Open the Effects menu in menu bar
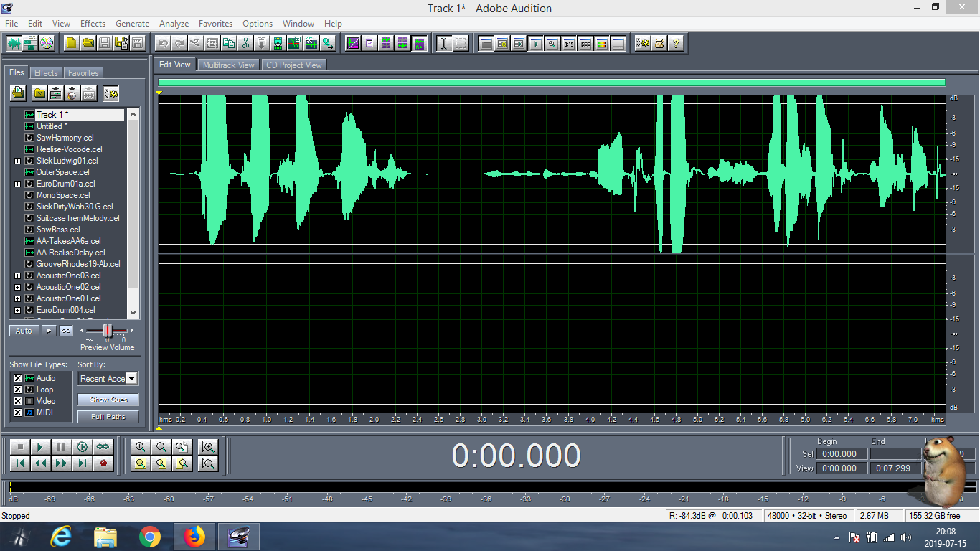Screen dimensions: 980x551 pos(93,24)
